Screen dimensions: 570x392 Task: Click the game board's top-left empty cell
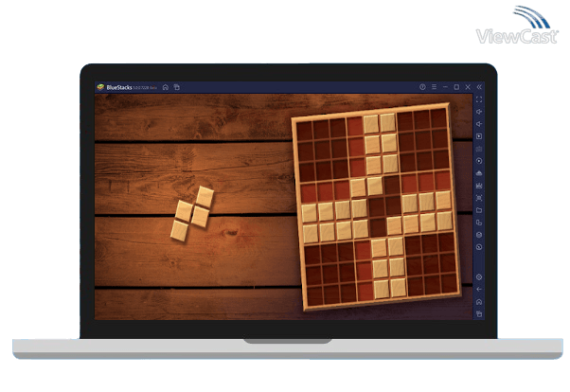pos(304,131)
